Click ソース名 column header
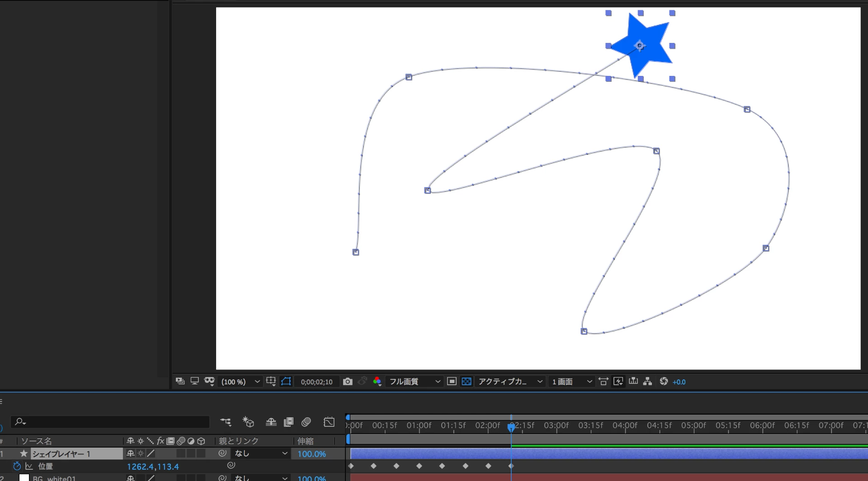This screenshot has width=868, height=481. click(x=37, y=441)
